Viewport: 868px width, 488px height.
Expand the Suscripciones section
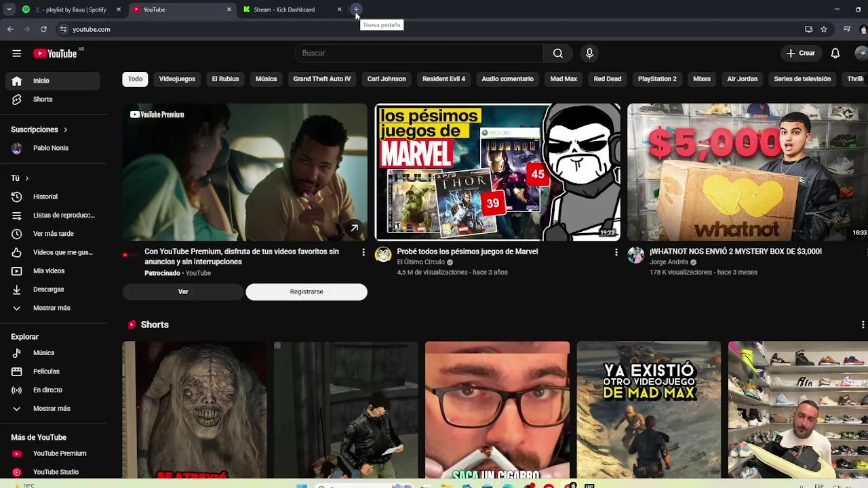[x=39, y=129]
